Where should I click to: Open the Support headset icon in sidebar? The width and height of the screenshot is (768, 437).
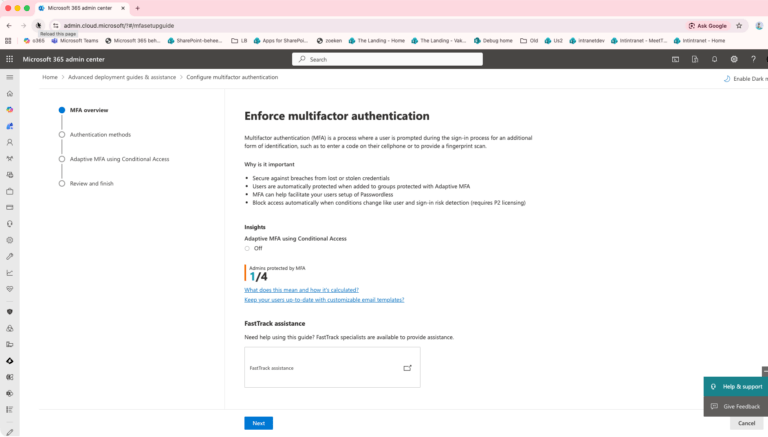point(9,224)
